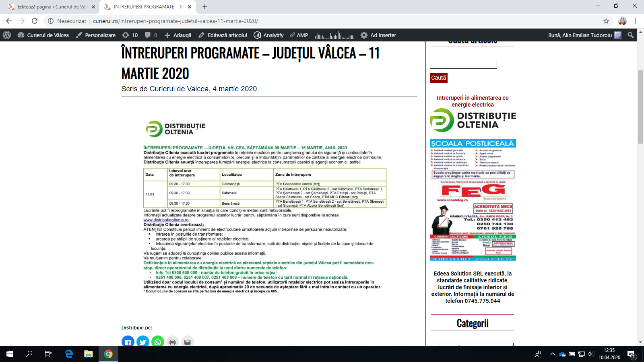
Task: Open Chrome's three-dot menu
Action: [636, 21]
